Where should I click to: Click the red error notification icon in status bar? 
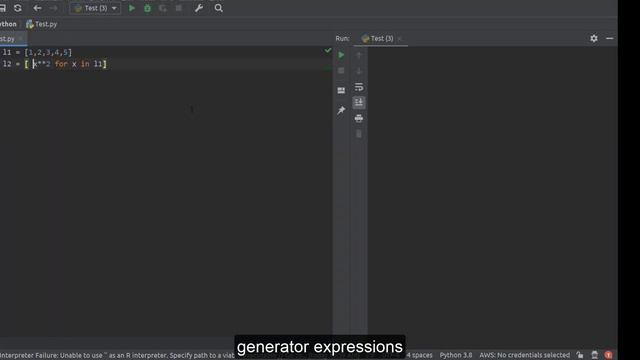608,355
